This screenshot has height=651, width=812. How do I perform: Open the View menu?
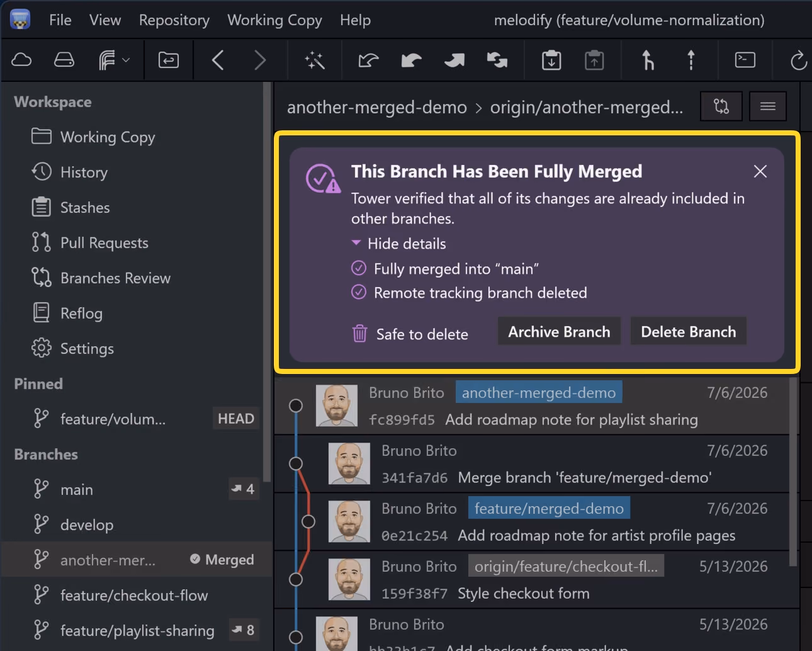(105, 20)
